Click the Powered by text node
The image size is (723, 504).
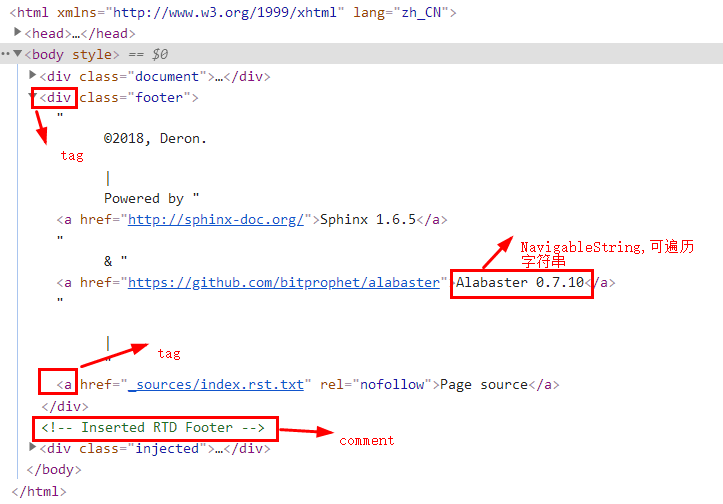(144, 198)
